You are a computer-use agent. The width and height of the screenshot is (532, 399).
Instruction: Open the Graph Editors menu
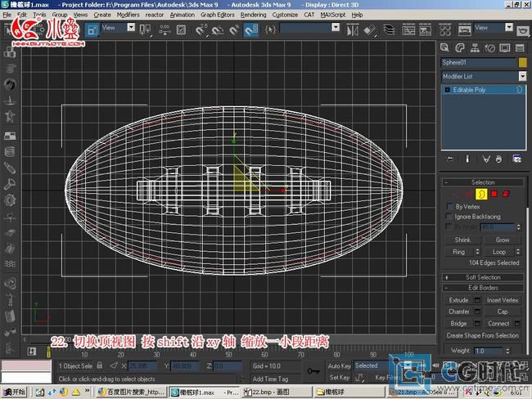(217, 15)
